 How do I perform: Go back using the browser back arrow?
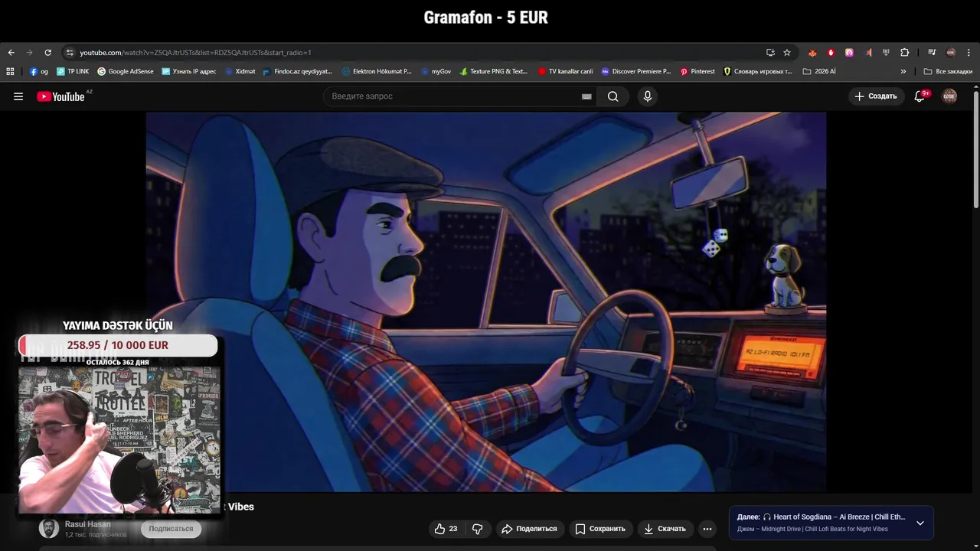(11, 53)
